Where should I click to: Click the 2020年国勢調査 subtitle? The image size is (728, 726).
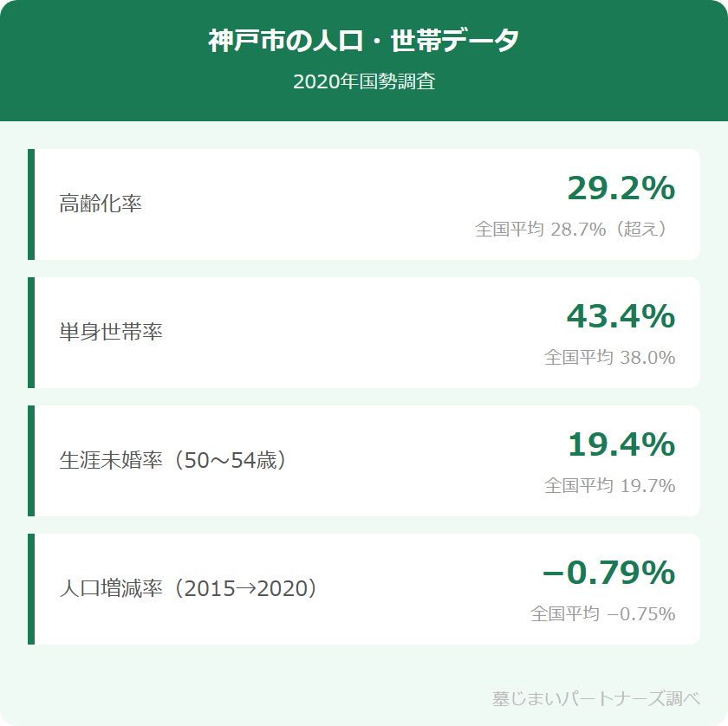(x=364, y=82)
